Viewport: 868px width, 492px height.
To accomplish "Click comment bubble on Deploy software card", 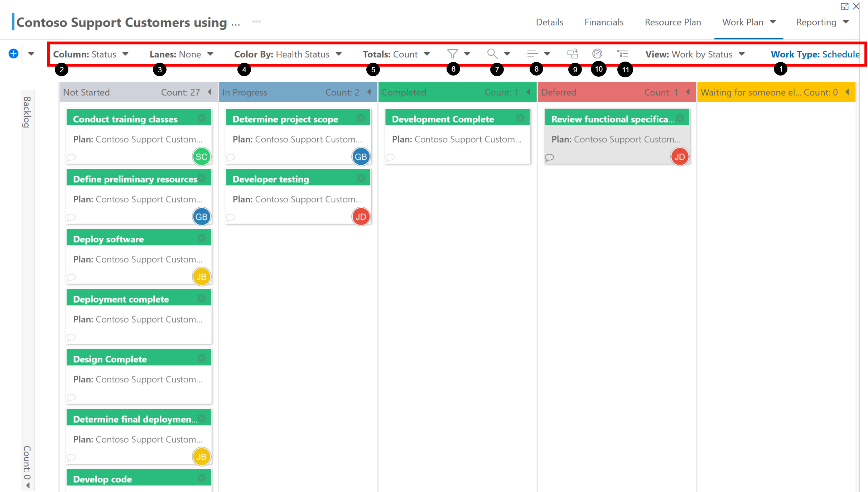I will (71, 277).
